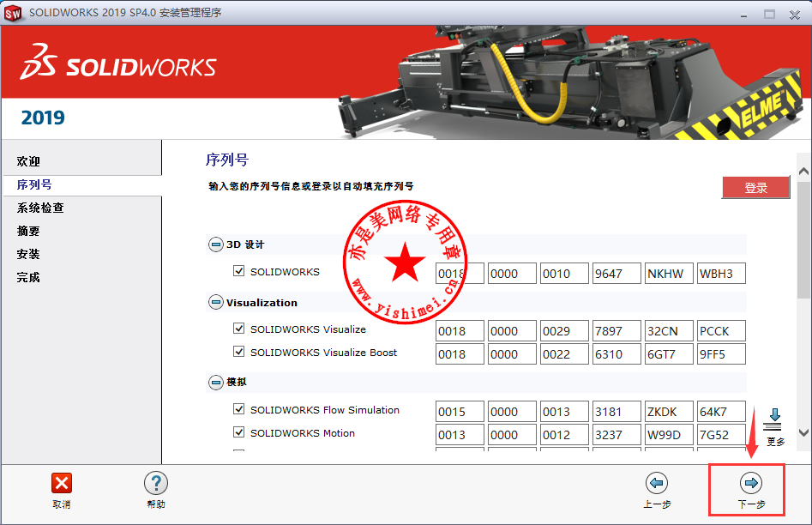Select 系统检查 step in sidebar
The width and height of the screenshot is (812, 525).
[40, 208]
